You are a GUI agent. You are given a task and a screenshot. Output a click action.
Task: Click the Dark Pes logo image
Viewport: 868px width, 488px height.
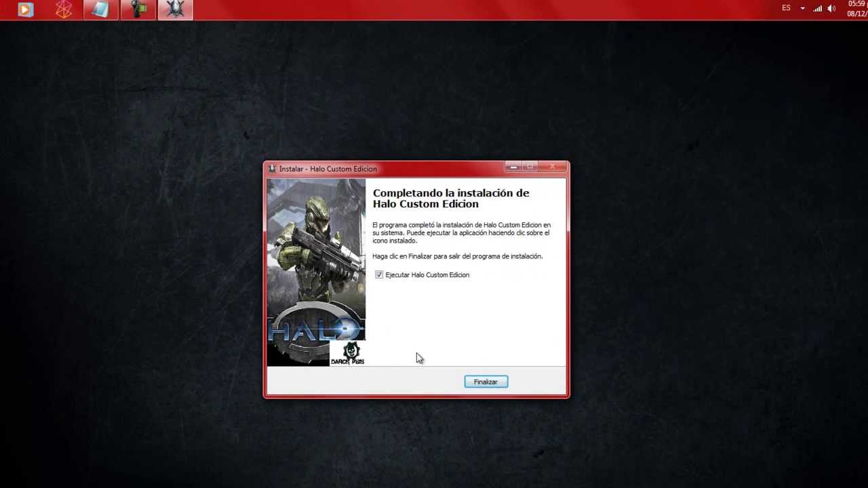click(348, 353)
